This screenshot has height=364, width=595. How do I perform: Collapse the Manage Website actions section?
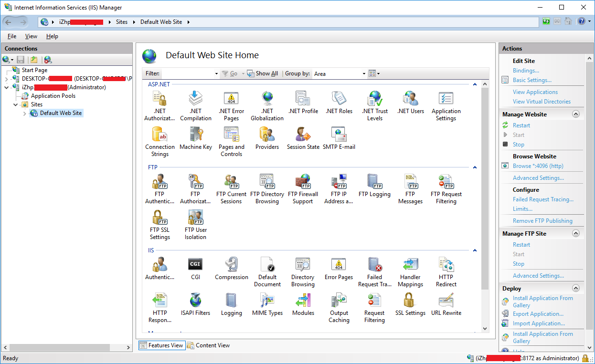pos(575,114)
